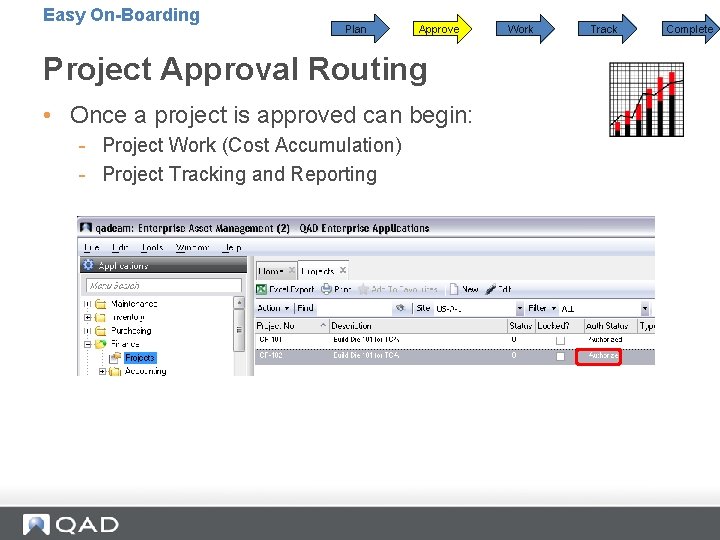Select the CF-101 project row
The image size is (720, 540).
click(x=455, y=340)
